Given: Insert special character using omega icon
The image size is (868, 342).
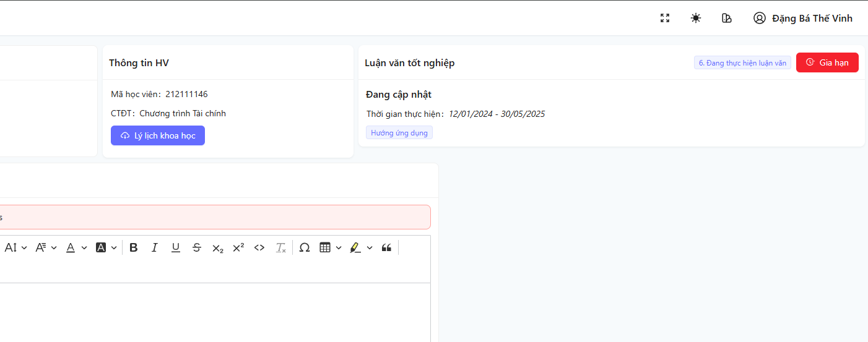Looking at the screenshot, I should 304,248.
